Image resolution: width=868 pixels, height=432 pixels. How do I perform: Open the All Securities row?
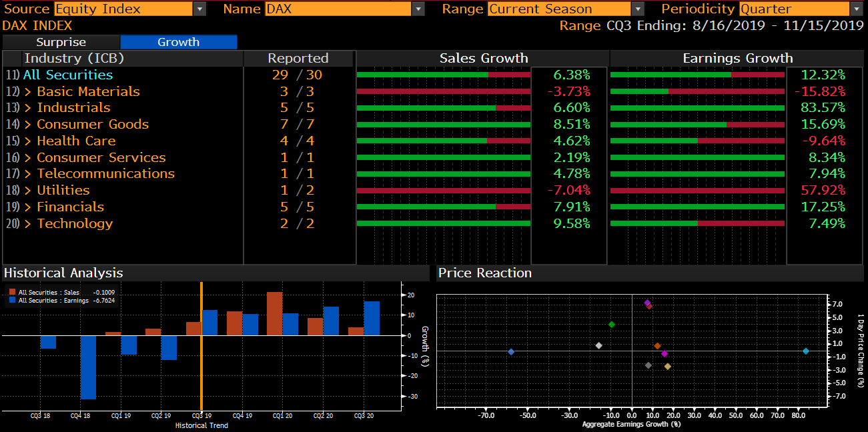[67, 75]
